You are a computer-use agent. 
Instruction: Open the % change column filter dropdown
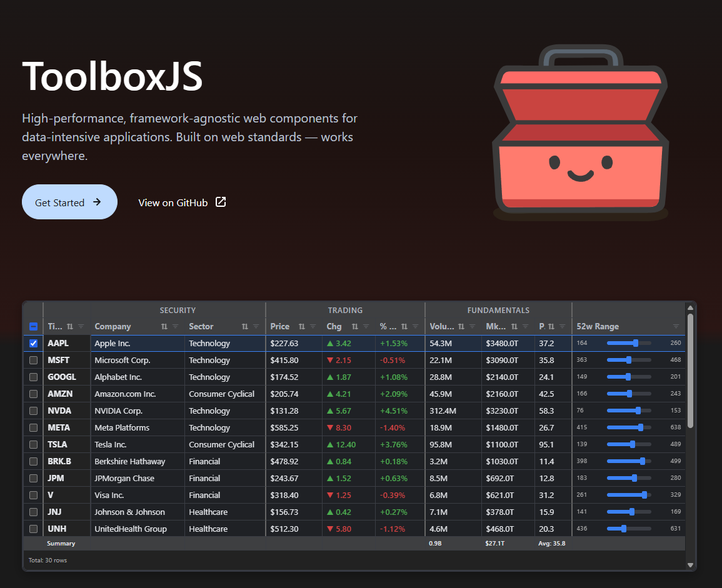[x=416, y=326]
